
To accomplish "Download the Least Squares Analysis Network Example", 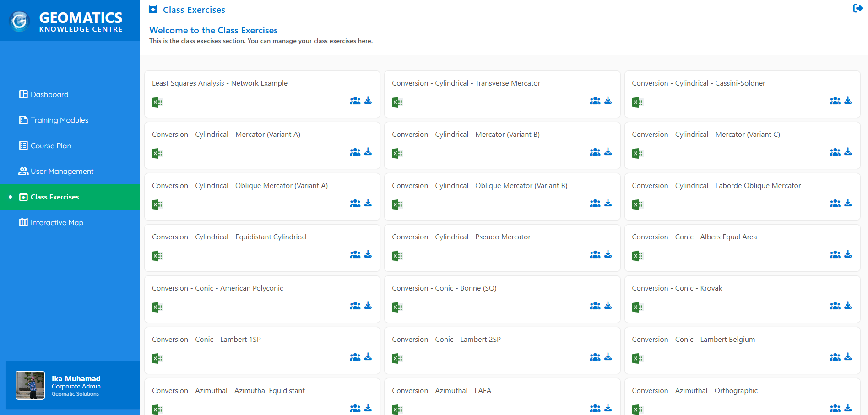I will [x=368, y=101].
